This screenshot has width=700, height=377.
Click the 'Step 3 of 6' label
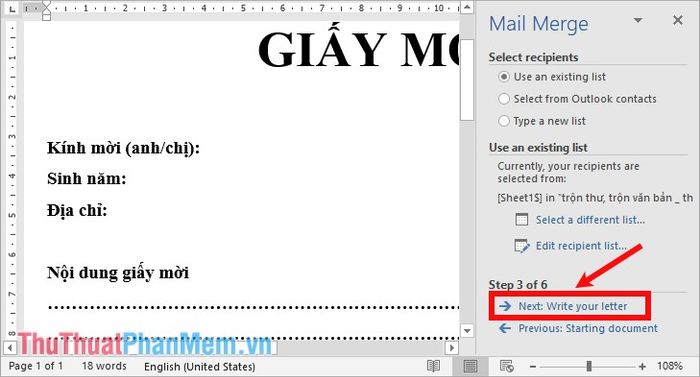coord(518,285)
